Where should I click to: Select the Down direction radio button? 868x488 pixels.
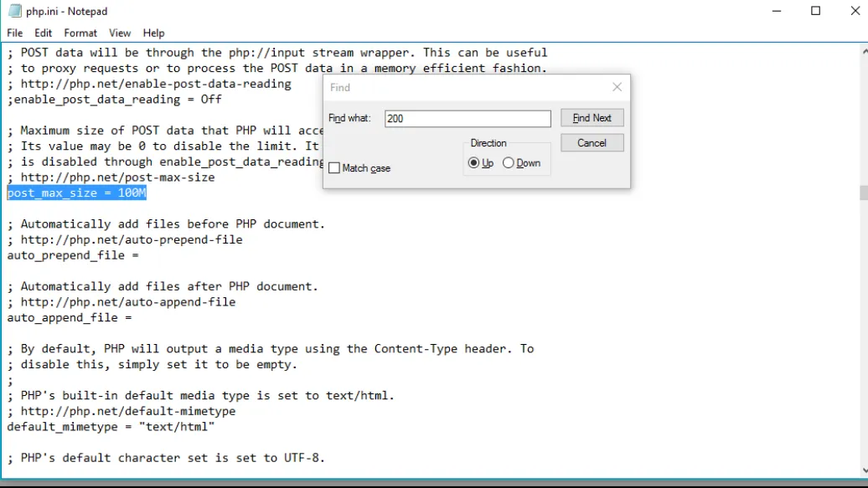509,163
